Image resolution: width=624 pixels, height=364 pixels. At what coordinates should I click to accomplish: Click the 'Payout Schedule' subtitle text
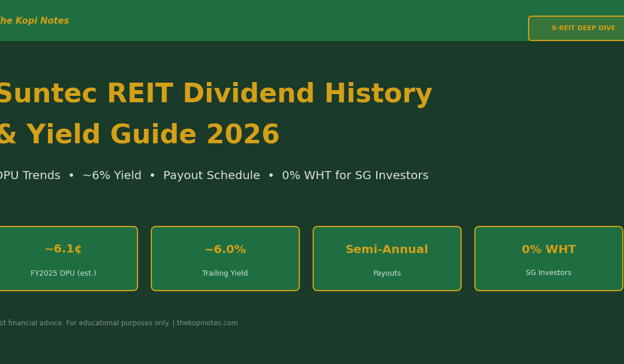tap(211, 176)
